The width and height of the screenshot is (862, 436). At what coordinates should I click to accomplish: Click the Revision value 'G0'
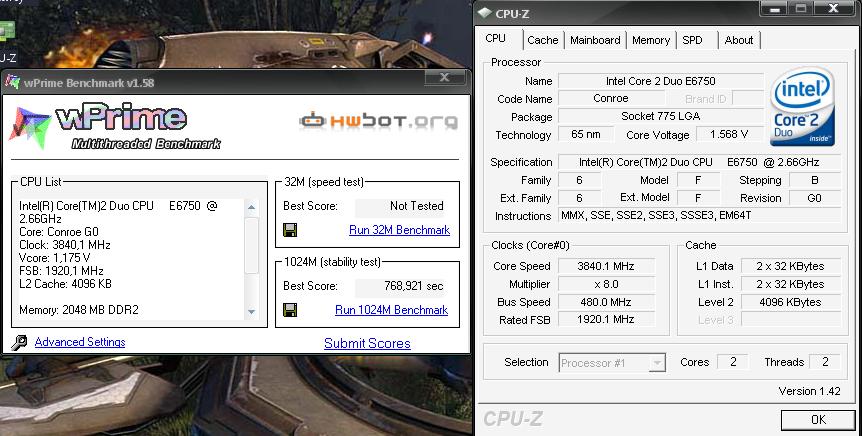tap(815, 198)
